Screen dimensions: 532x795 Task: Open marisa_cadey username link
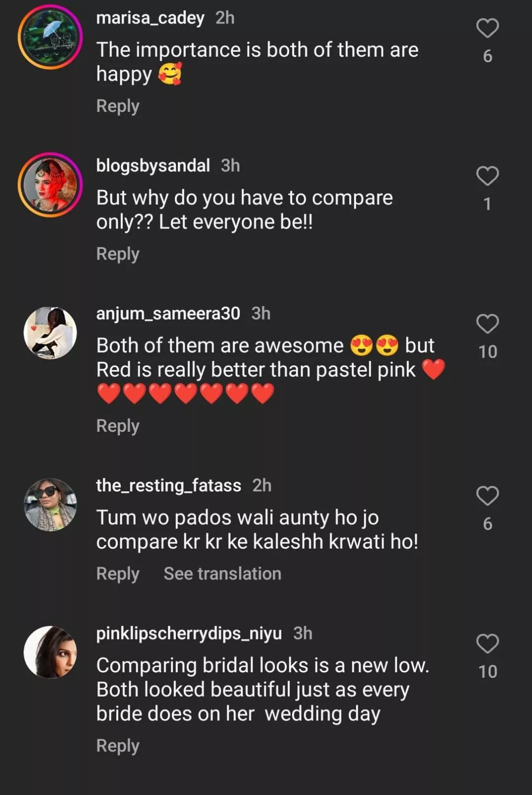coord(150,18)
